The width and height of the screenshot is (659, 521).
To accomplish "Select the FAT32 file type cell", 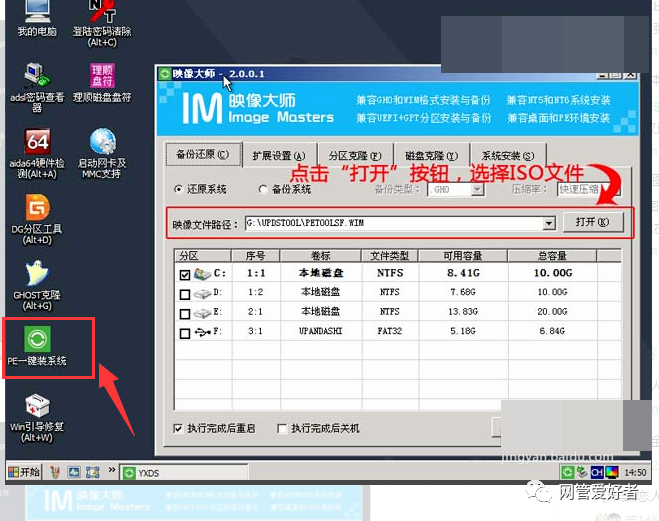I will [390, 332].
